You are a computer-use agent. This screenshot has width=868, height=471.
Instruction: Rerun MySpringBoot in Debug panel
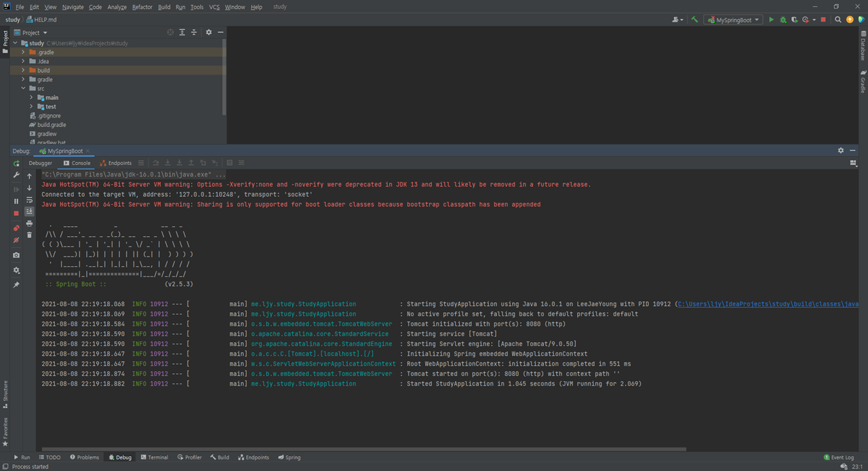click(16, 164)
